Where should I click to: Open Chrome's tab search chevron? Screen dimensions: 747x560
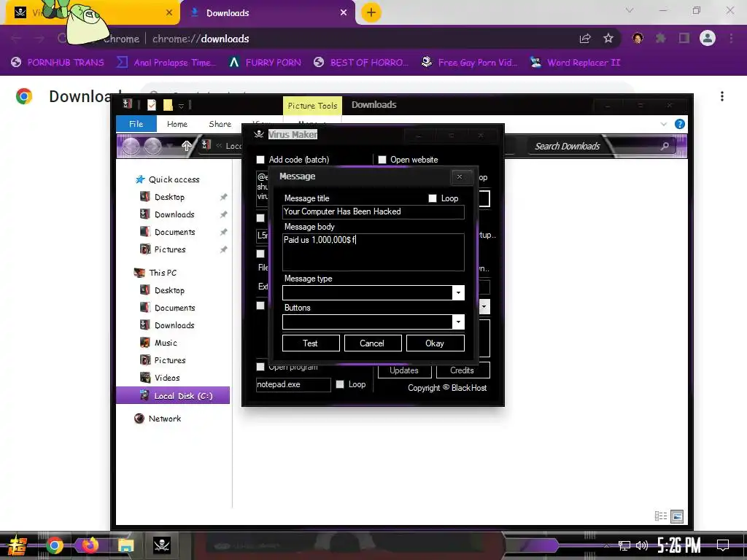coord(630,10)
